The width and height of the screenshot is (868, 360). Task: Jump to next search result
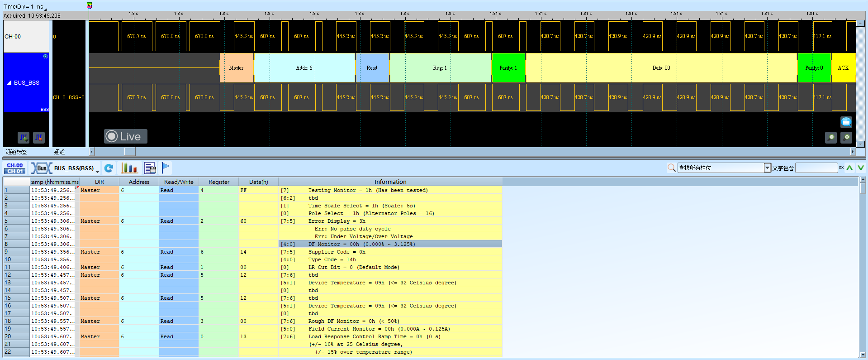pos(861,168)
